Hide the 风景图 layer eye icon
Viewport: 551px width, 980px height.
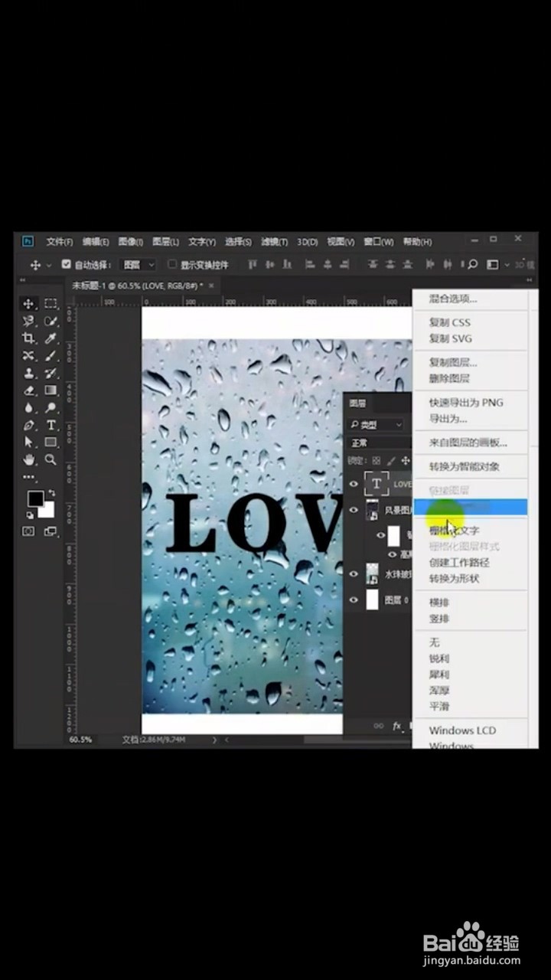[x=354, y=510]
